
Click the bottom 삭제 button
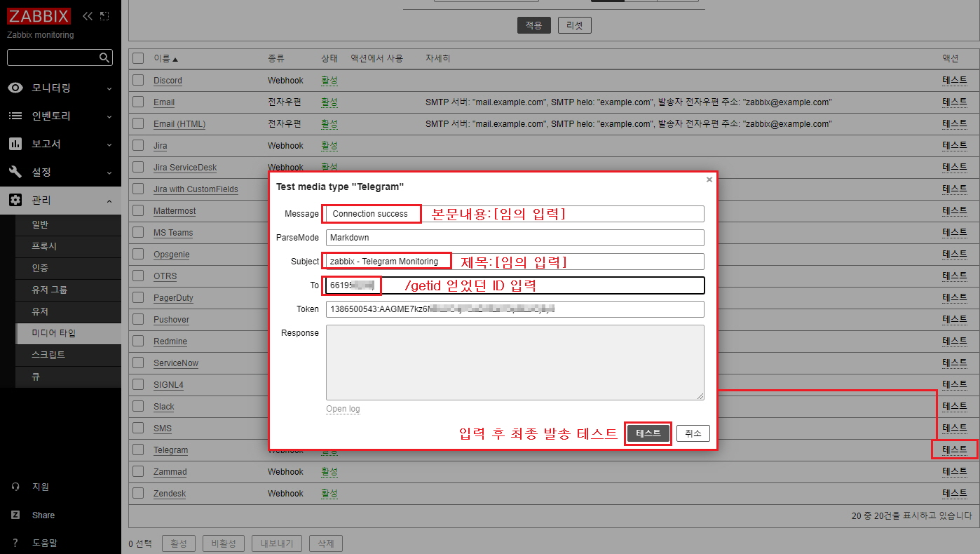coord(326,543)
